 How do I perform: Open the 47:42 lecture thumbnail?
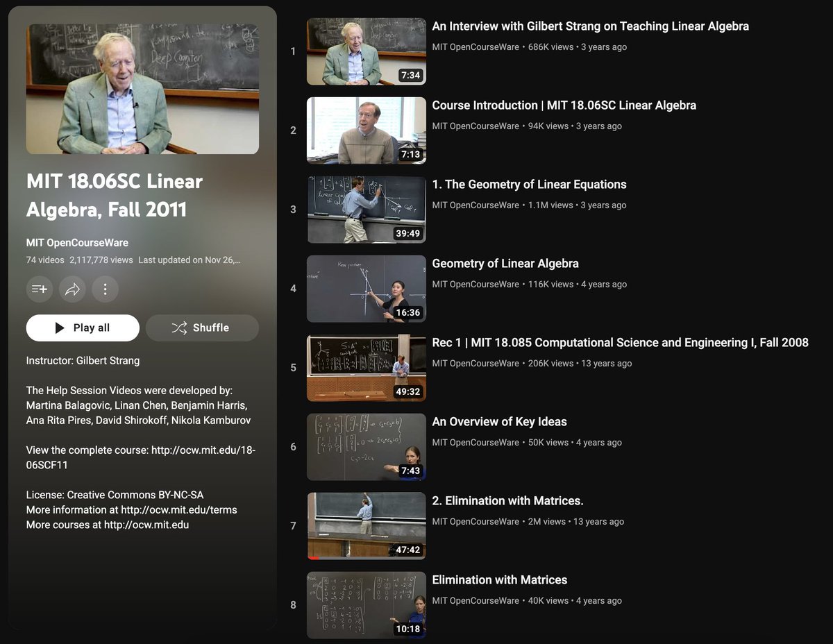367,526
